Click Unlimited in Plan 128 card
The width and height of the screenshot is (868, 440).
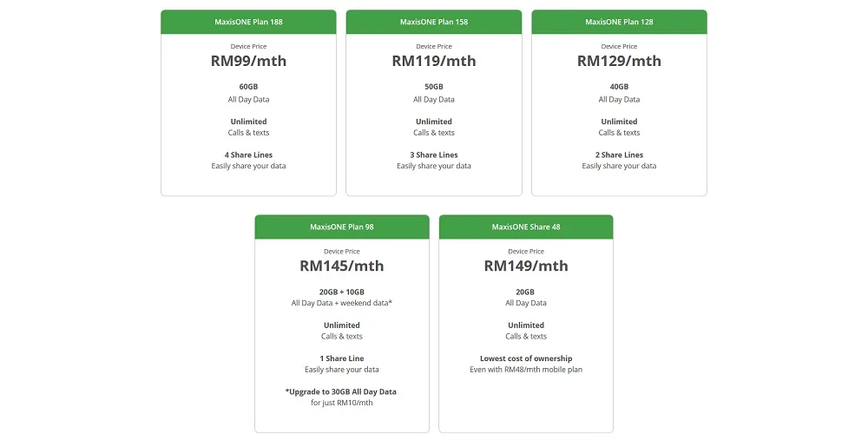pyautogui.click(x=620, y=121)
